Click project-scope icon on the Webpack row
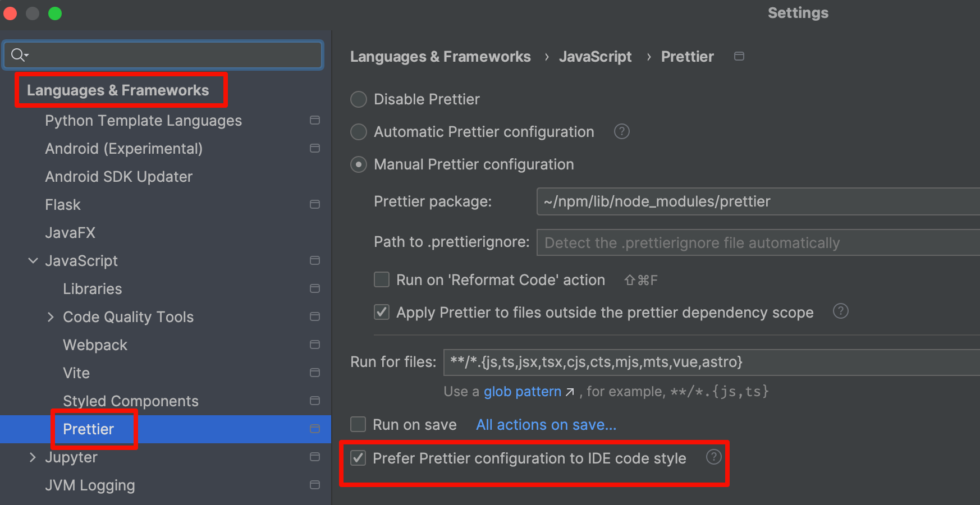Viewport: 980px width, 505px height. [315, 345]
